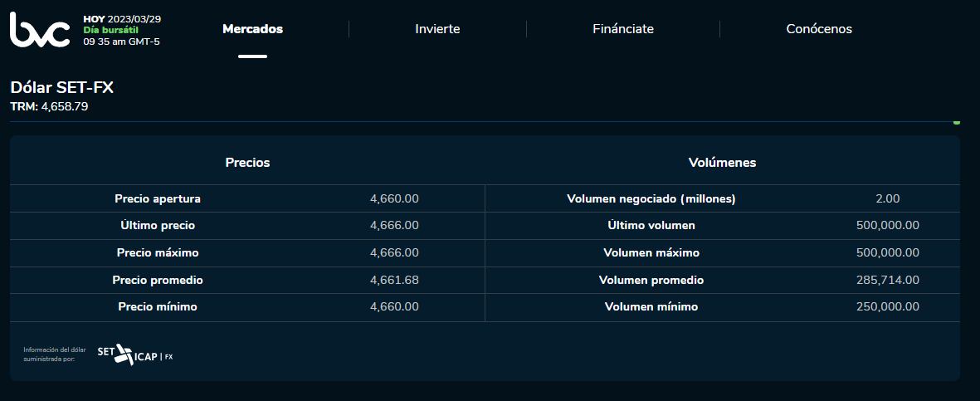Click the bvc logo

pyautogui.click(x=39, y=29)
